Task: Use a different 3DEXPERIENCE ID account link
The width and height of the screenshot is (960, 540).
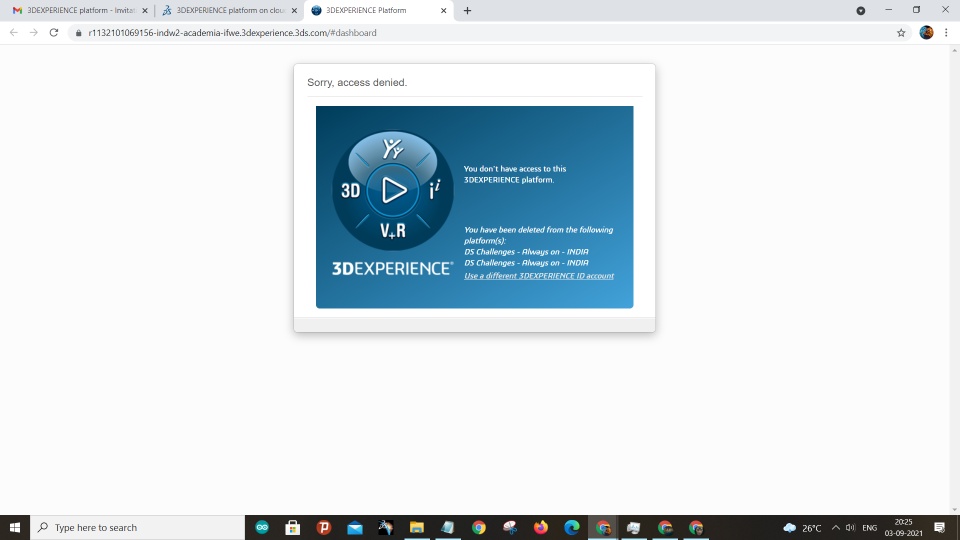Action: pos(539,276)
